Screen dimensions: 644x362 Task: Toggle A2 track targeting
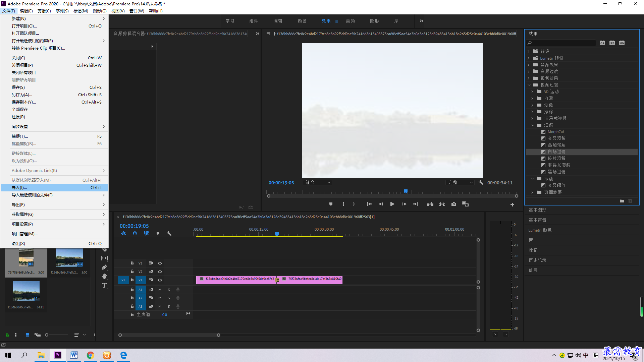tap(141, 298)
